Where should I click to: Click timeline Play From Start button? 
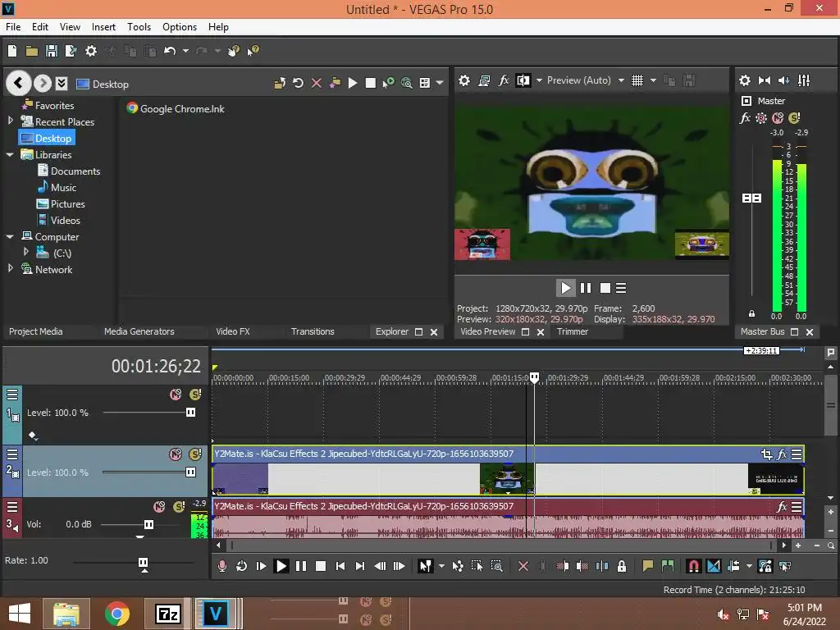point(261,566)
